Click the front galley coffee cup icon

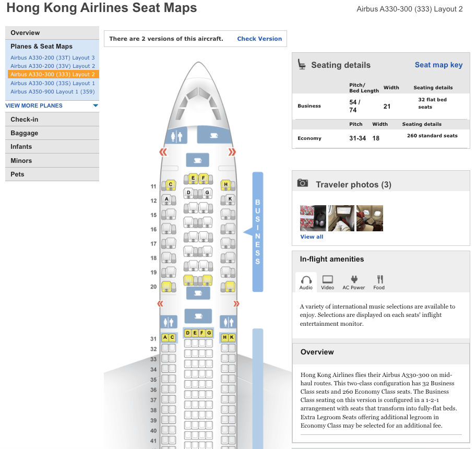tap(214, 136)
